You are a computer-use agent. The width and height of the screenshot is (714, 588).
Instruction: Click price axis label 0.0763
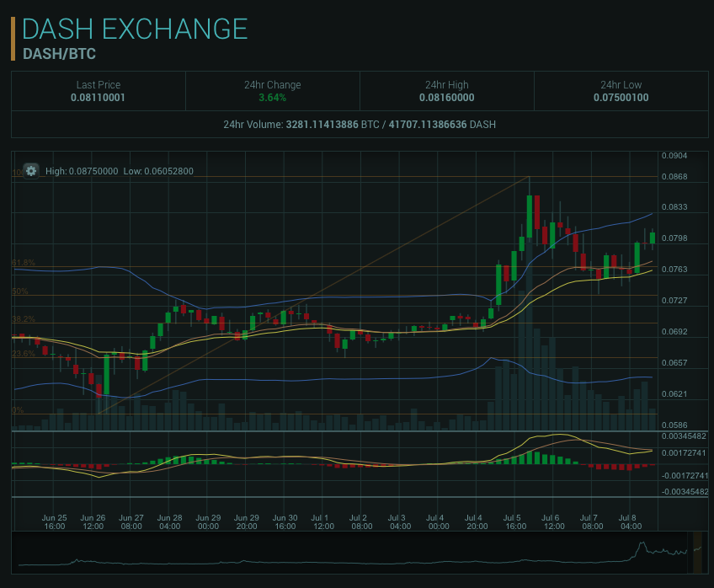click(x=674, y=270)
